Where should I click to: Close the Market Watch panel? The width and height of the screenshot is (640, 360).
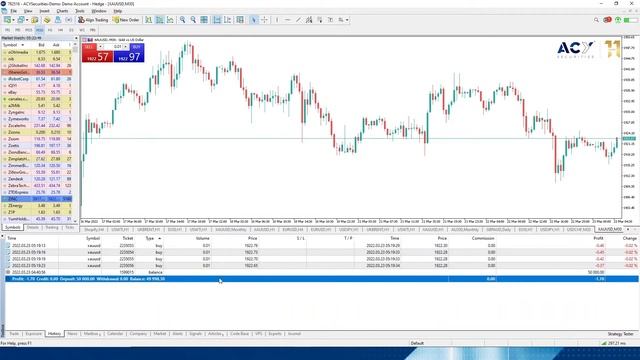pos(76,38)
